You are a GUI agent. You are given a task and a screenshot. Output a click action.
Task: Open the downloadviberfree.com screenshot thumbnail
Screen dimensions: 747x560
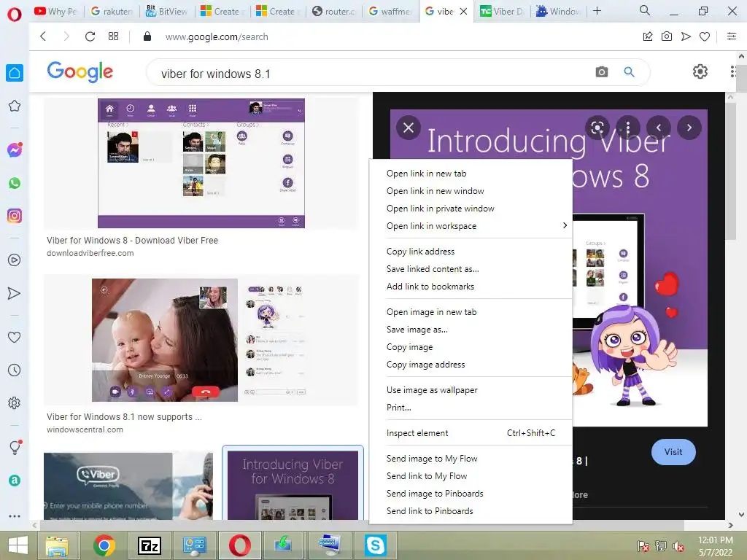[201, 163]
